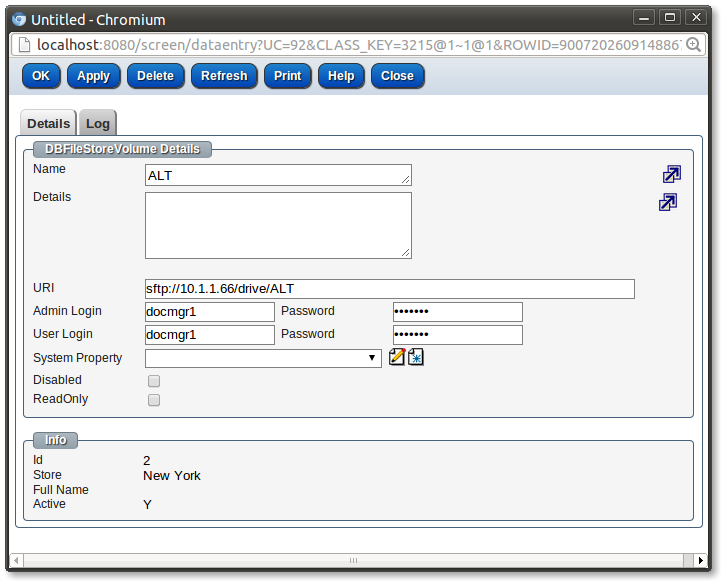Switch to the Log tab
Screen dimensions: 721x581
coord(98,124)
